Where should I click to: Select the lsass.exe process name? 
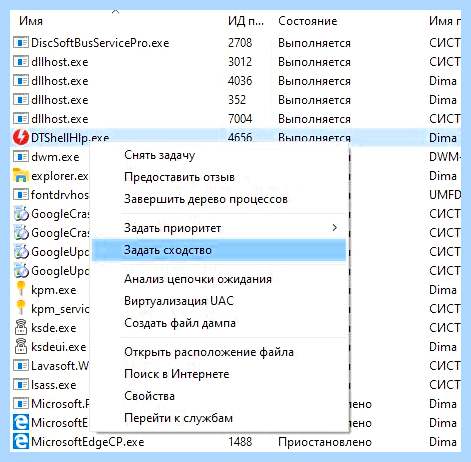click(54, 385)
